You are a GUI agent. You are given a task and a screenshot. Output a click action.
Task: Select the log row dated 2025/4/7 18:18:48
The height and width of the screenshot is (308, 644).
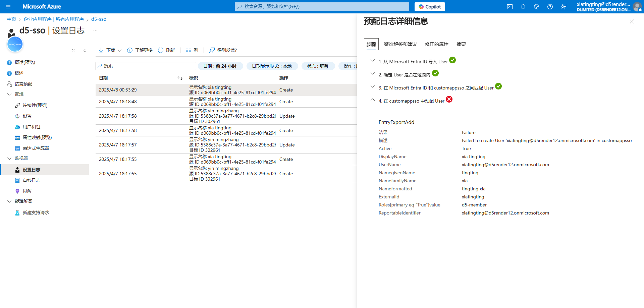pyautogui.click(x=226, y=102)
